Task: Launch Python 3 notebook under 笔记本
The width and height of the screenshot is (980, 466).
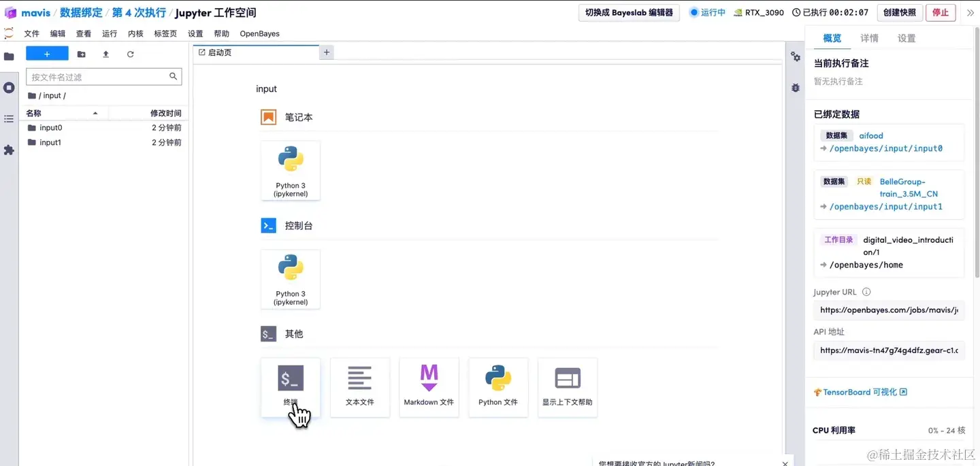Action: point(291,171)
